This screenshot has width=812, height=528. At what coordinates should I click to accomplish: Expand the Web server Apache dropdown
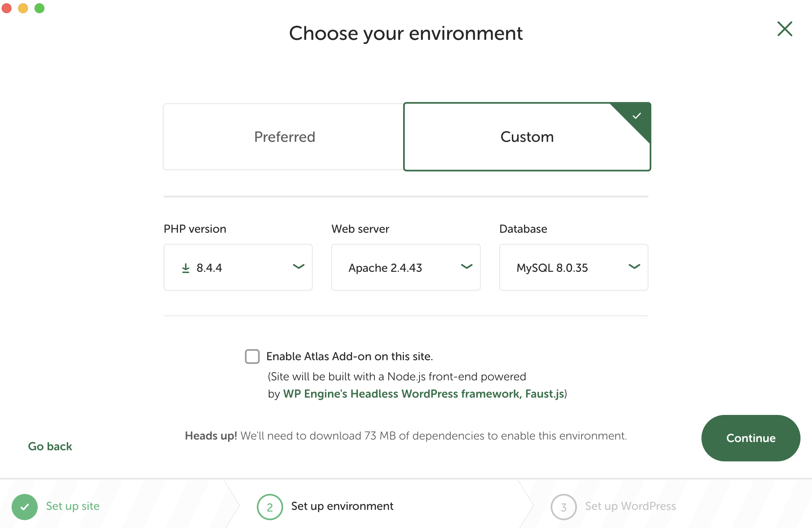[406, 268]
